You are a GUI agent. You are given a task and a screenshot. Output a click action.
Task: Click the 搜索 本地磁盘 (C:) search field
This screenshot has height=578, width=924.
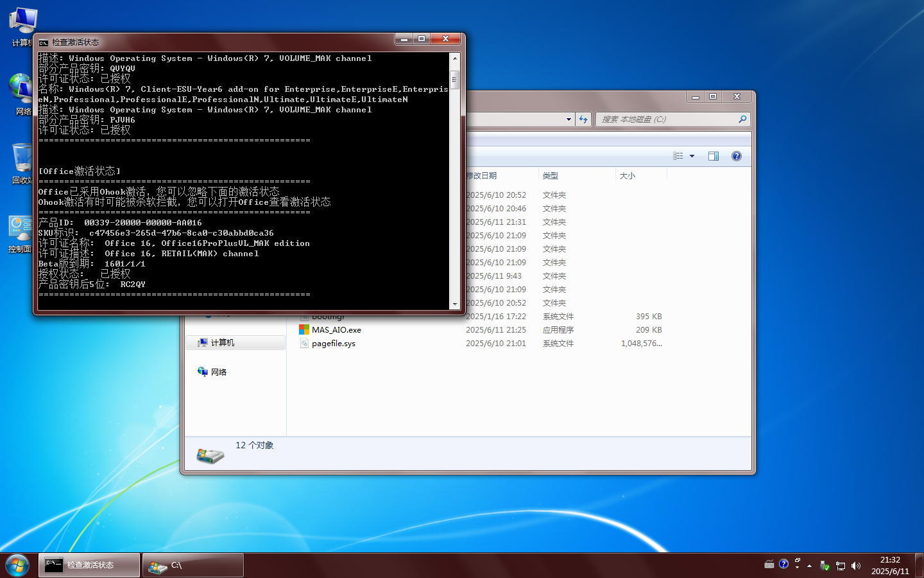click(x=667, y=119)
